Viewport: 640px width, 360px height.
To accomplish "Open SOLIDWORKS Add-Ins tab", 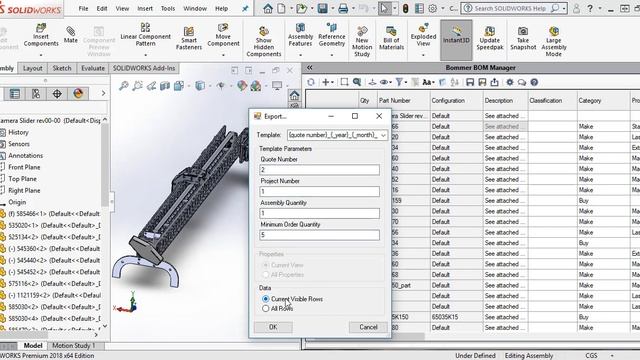I will tap(144, 68).
